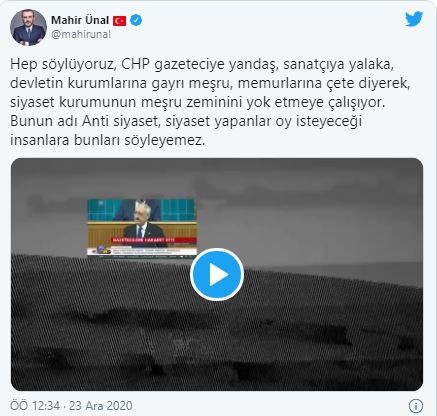
Task: Click the Turkish flag emoji beside the name
Action: coord(119,21)
